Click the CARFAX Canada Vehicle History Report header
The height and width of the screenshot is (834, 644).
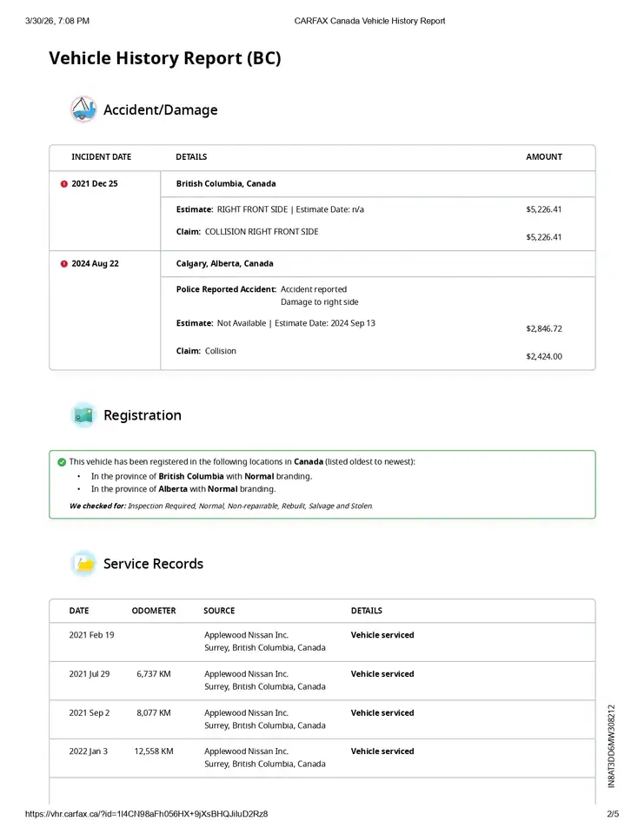[x=370, y=21]
